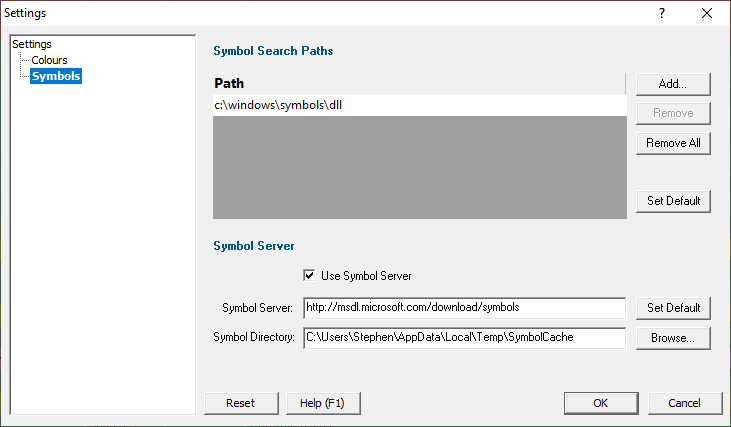The image size is (731, 427).
Task: Select the c:\windows\symbols\dll path row
Action: click(420, 105)
